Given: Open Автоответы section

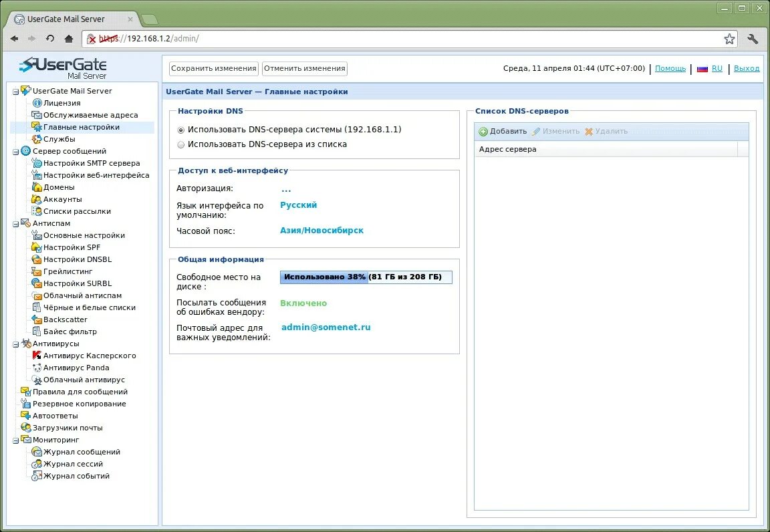Looking at the screenshot, I should coord(55,416).
